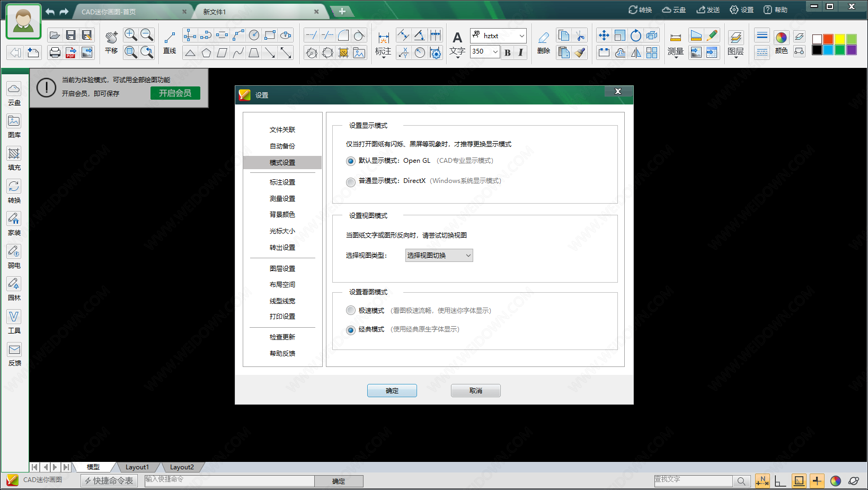Click the cancel (取消) dialog button
This screenshot has height=490, width=868.
pos(476,391)
